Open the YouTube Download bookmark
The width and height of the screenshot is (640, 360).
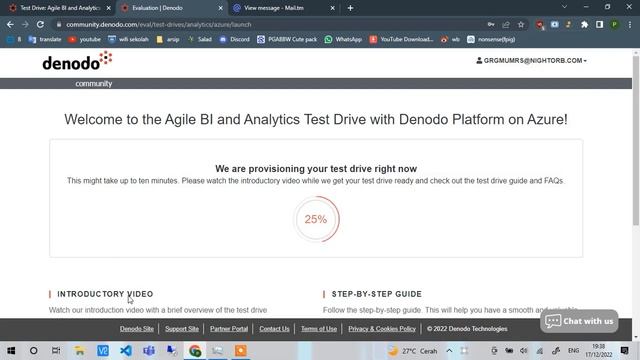tap(402, 40)
